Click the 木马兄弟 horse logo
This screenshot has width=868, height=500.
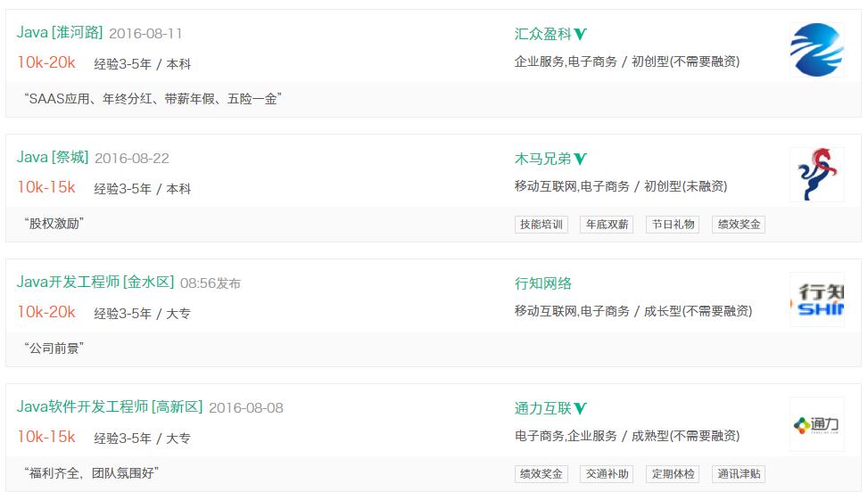[816, 175]
